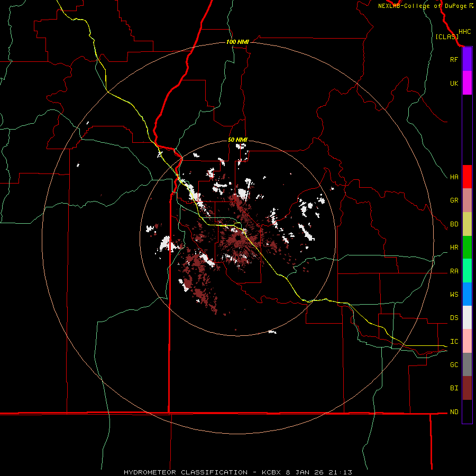Click the 100 NMI range ring label
This screenshot has height=476, width=476.
[237, 42]
